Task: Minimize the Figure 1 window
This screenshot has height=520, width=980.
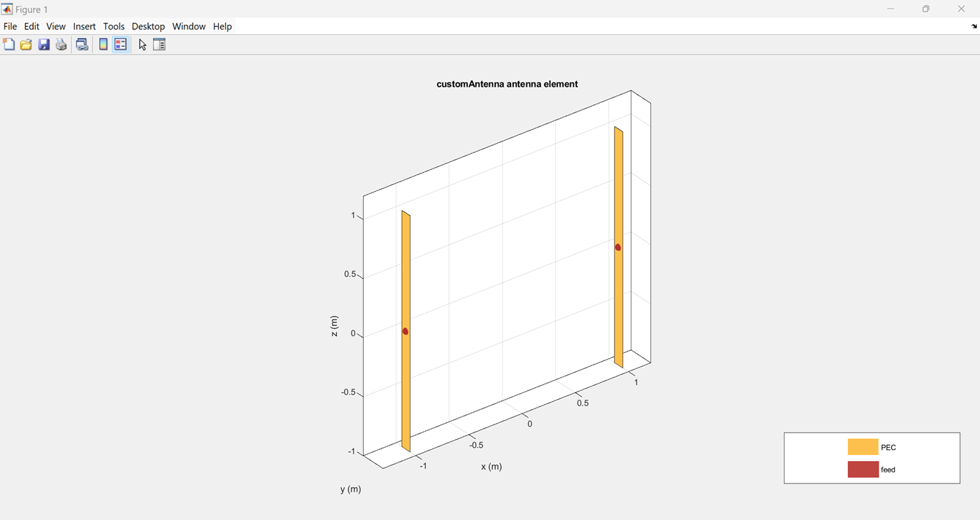Action: tap(890, 9)
